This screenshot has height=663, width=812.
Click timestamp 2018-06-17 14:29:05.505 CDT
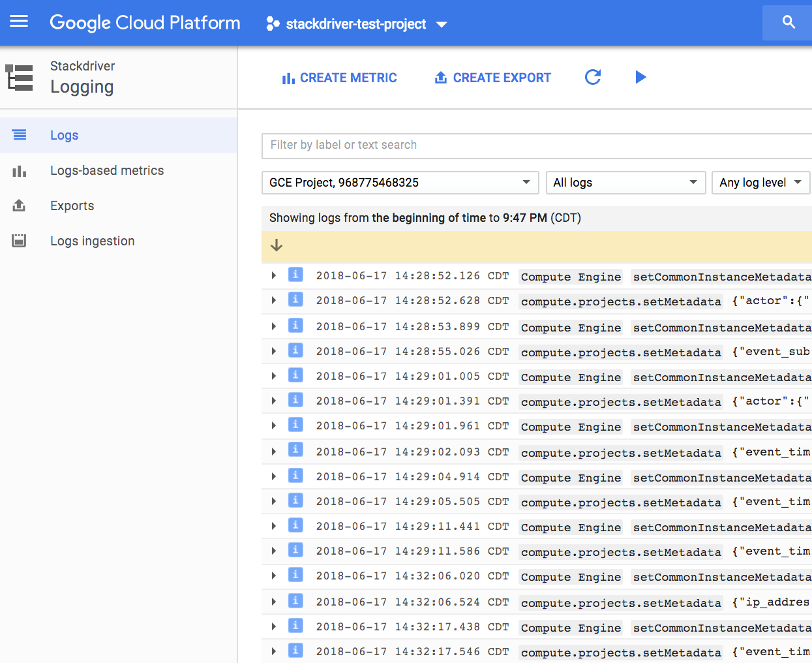tap(412, 502)
